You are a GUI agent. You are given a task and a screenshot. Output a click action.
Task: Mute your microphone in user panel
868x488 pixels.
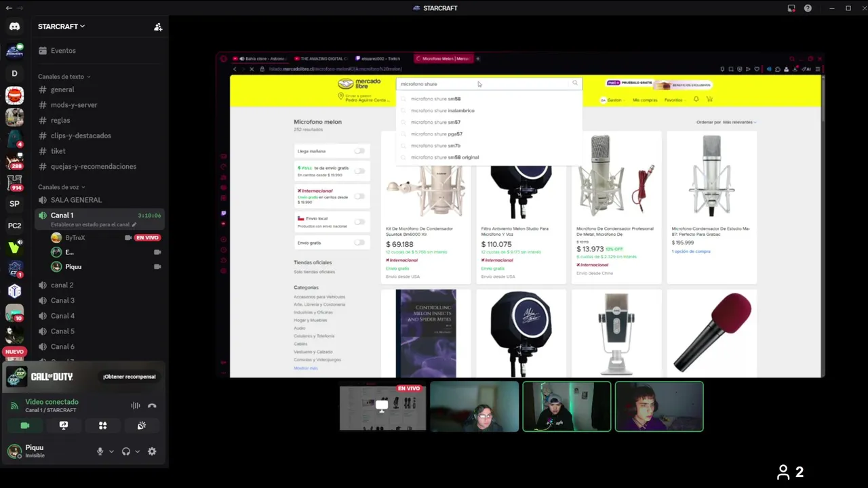(100, 451)
